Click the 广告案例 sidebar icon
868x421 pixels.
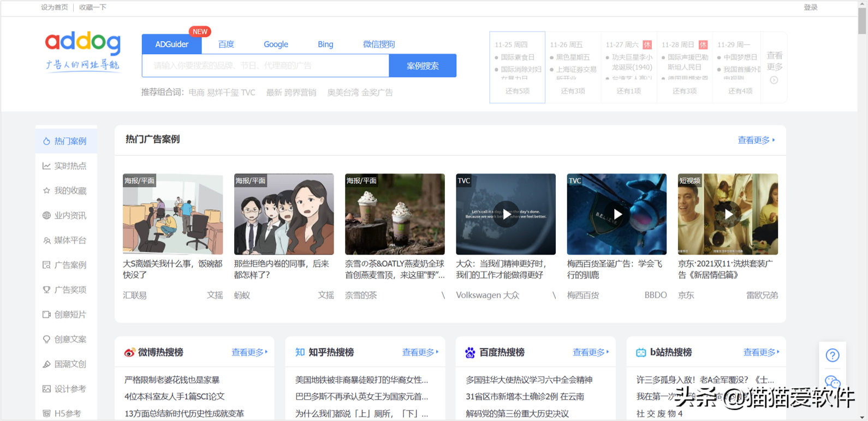tap(46, 265)
